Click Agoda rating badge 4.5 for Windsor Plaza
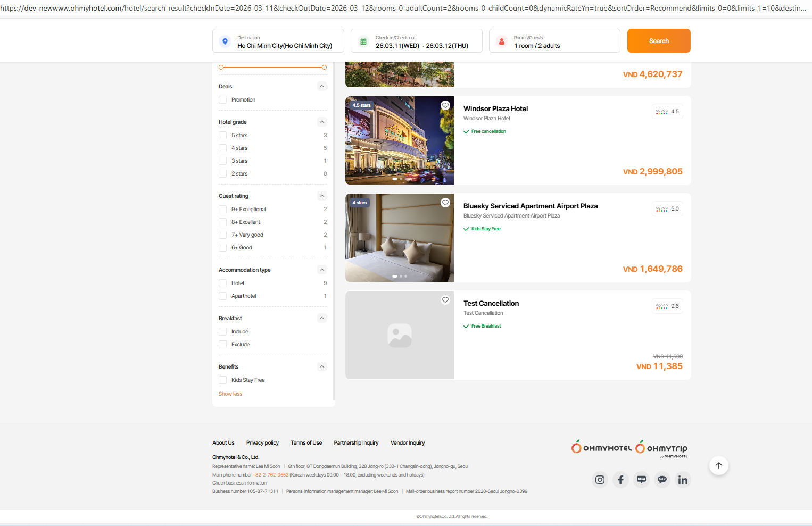Image resolution: width=812 pixels, height=526 pixels. click(x=667, y=112)
